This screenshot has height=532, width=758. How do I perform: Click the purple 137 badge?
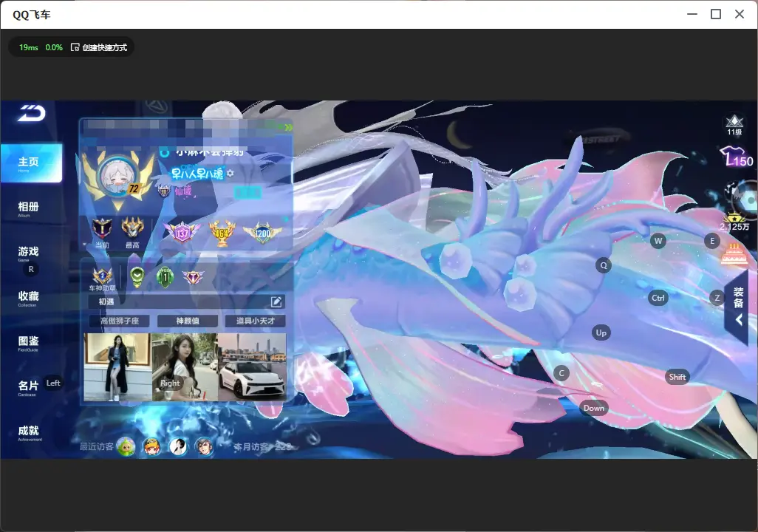pyautogui.click(x=182, y=233)
